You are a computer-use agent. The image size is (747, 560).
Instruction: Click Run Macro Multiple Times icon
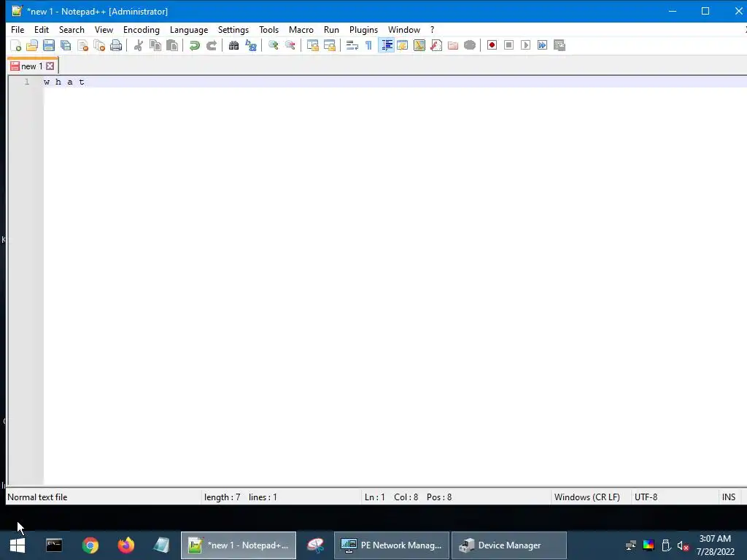click(x=542, y=46)
